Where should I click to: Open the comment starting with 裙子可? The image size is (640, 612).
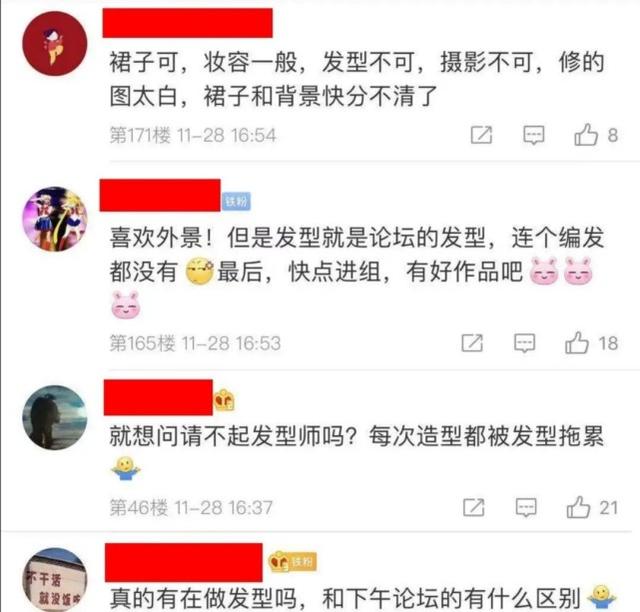(357, 79)
